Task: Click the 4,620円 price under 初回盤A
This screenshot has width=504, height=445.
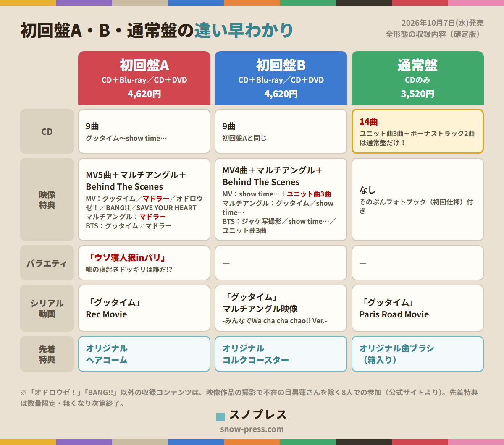Action: 144,94
